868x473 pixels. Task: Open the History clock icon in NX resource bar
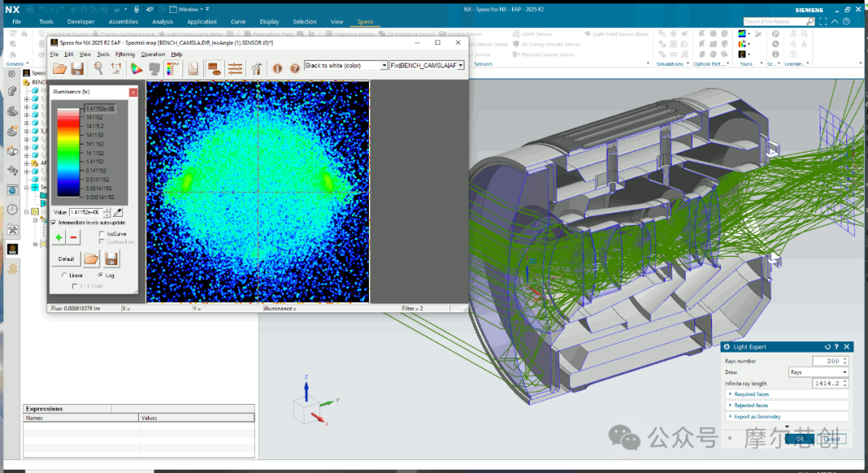click(12, 210)
